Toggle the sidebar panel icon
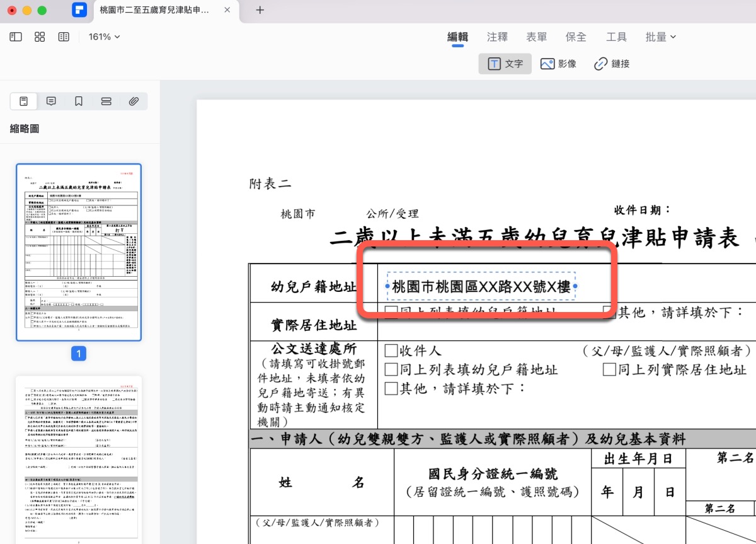The image size is (756, 544). 16,37
